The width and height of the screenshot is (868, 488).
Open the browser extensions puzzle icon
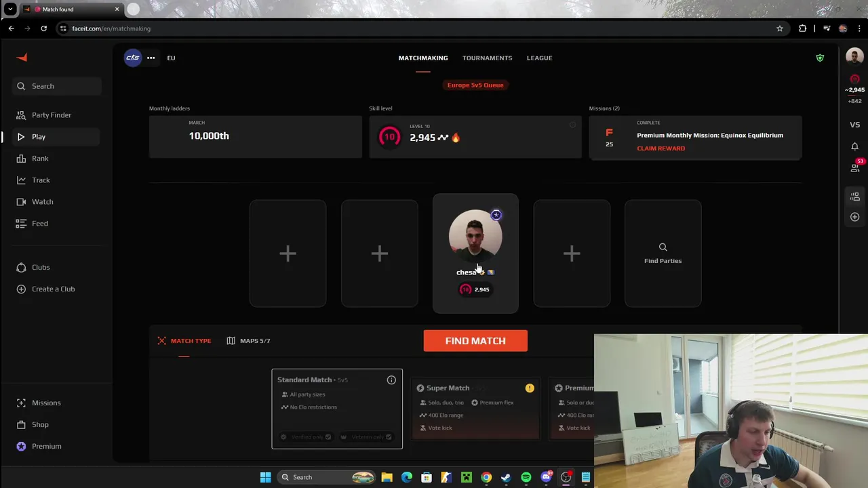tap(803, 28)
